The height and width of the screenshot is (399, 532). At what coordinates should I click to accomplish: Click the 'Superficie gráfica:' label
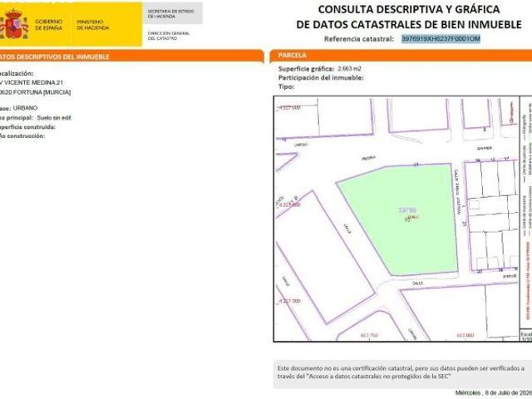click(x=306, y=69)
